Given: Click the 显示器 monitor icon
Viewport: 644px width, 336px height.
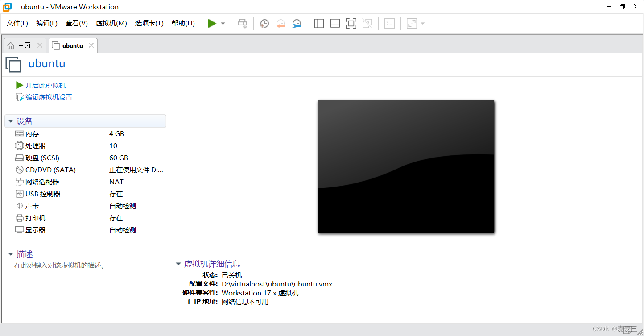Looking at the screenshot, I should pyautogui.click(x=19, y=230).
